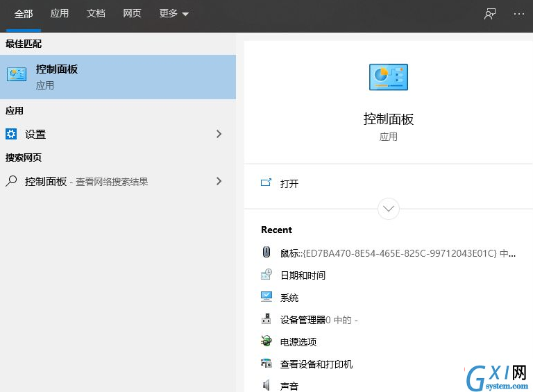The width and height of the screenshot is (533, 392).
Task: Expand the 控制面板 web search arrow
Action: (219, 181)
